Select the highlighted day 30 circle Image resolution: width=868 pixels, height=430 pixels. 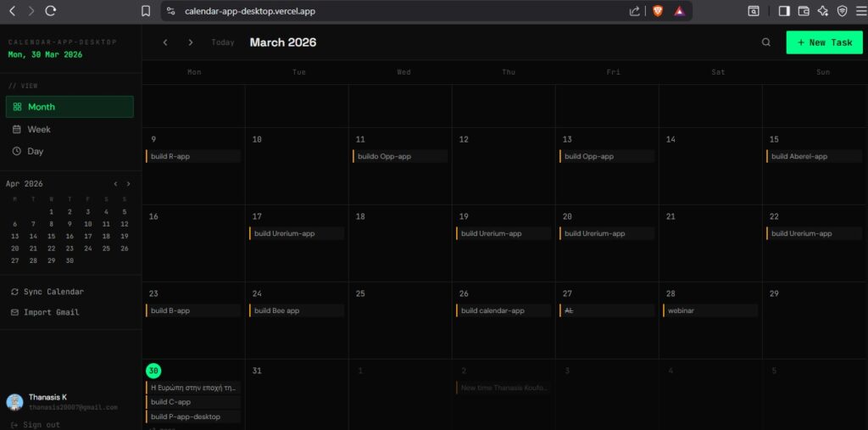click(153, 371)
